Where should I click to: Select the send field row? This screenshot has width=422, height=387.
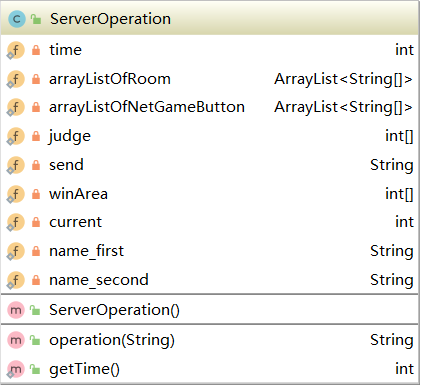point(210,165)
